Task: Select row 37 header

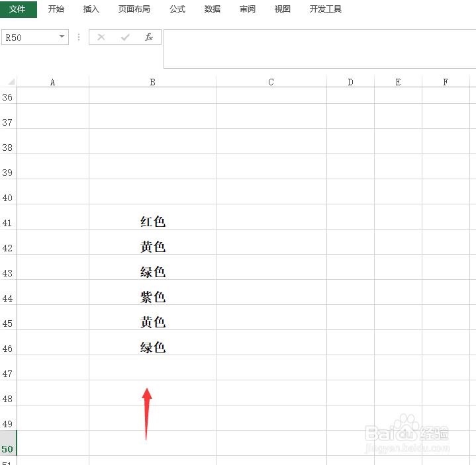Action: tap(8, 116)
